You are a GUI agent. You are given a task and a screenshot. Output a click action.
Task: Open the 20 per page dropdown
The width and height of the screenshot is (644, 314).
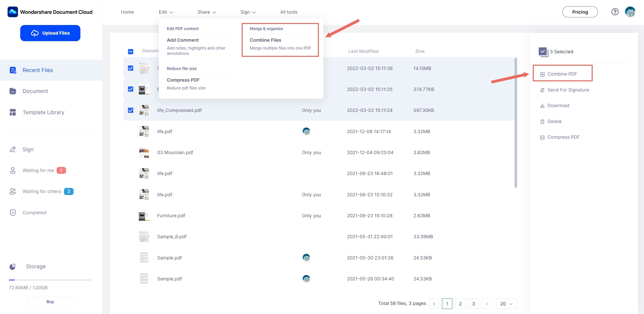pyautogui.click(x=506, y=304)
